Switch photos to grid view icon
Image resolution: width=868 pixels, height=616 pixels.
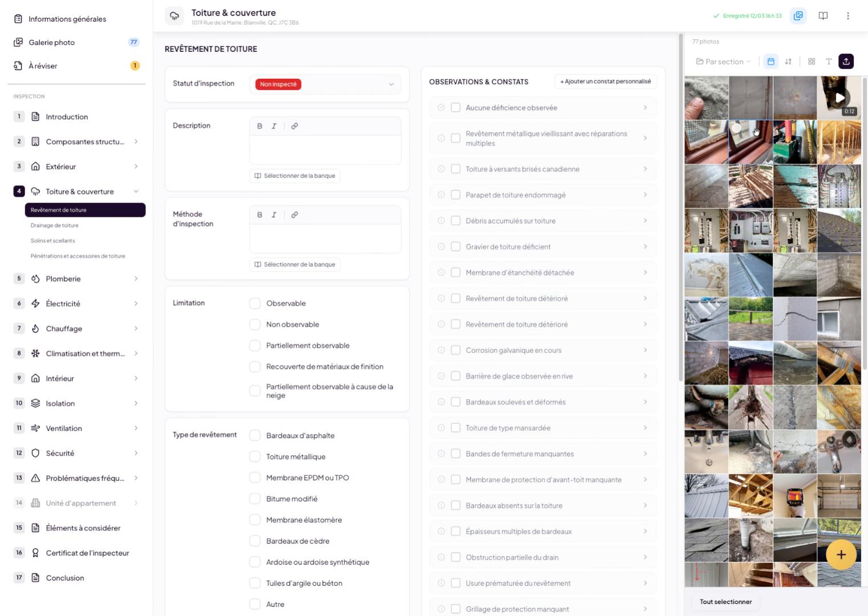812,62
